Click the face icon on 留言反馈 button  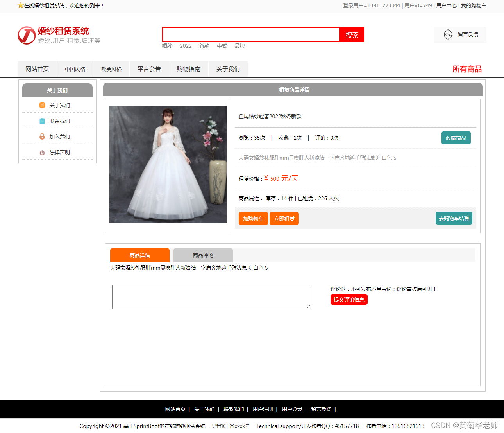pos(448,34)
